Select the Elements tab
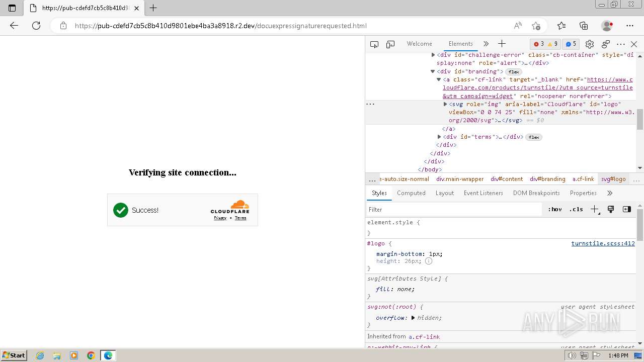This screenshot has width=644, height=362. (x=460, y=44)
